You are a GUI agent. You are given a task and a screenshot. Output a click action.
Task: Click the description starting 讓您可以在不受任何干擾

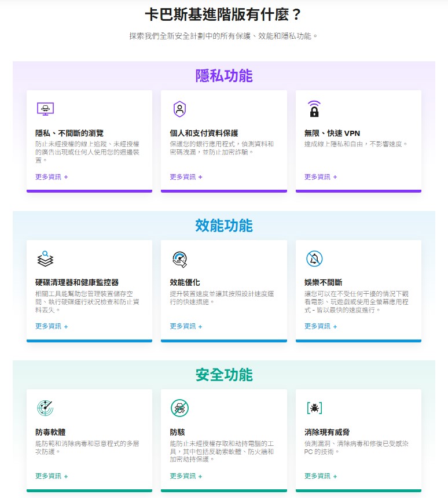pos(356,302)
